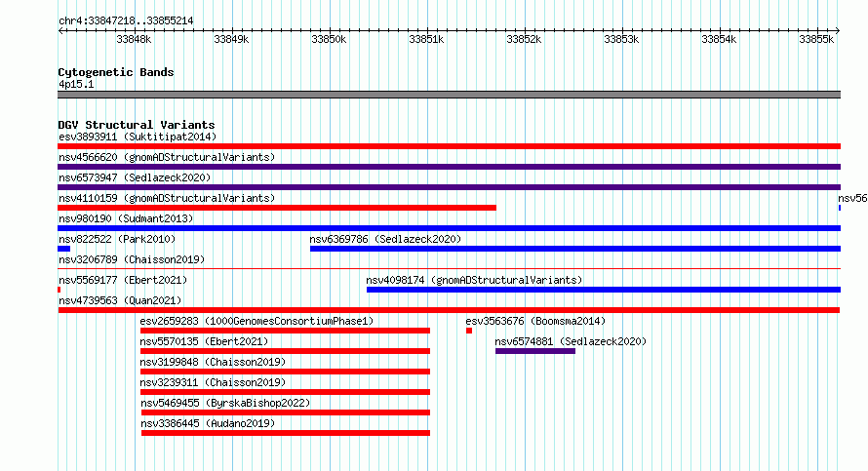Click the 33850k ruler tick label

329,39
